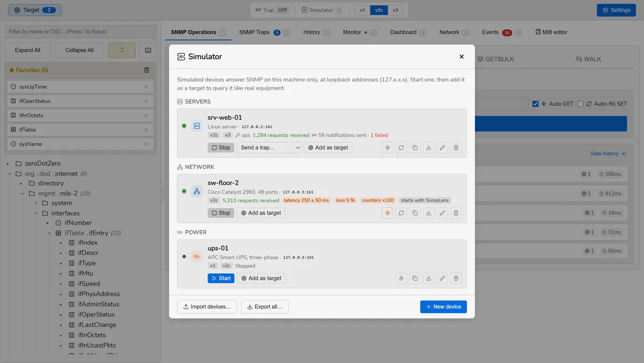644x363 pixels.
Task: Expand the system tree node
Action: pyautogui.click(x=36, y=203)
